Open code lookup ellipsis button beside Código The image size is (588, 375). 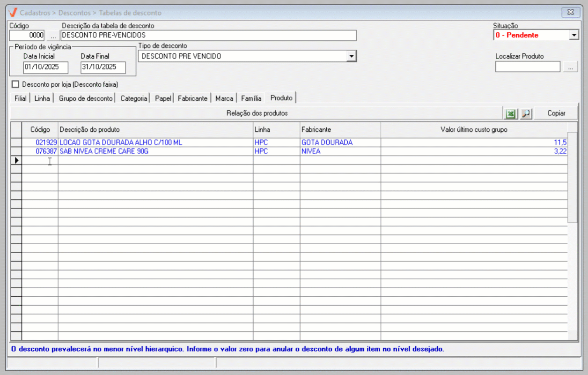(x=53, y=36)
